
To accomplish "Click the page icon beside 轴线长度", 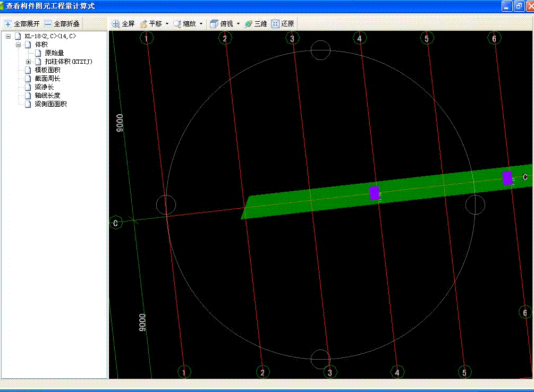I will 28,96.
